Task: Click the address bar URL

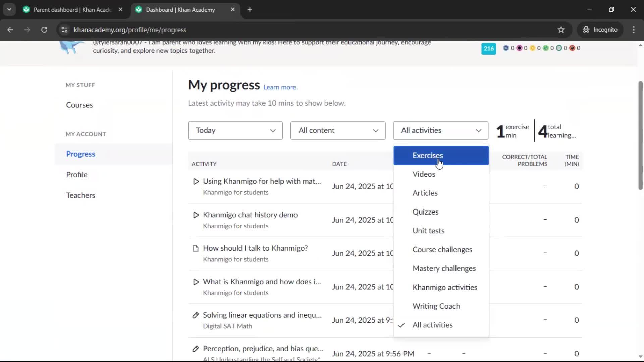Action: [x=130, y=30]
